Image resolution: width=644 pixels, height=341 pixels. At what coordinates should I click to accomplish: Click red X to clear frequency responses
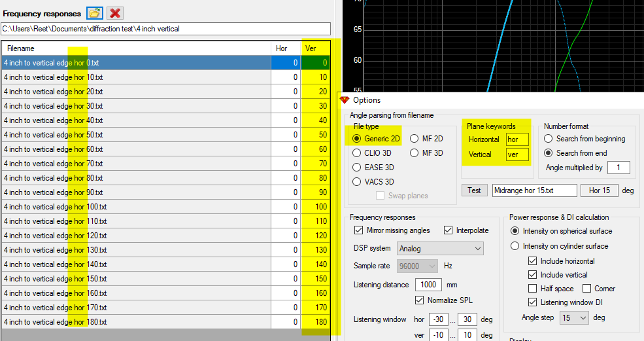click(115, 13)
